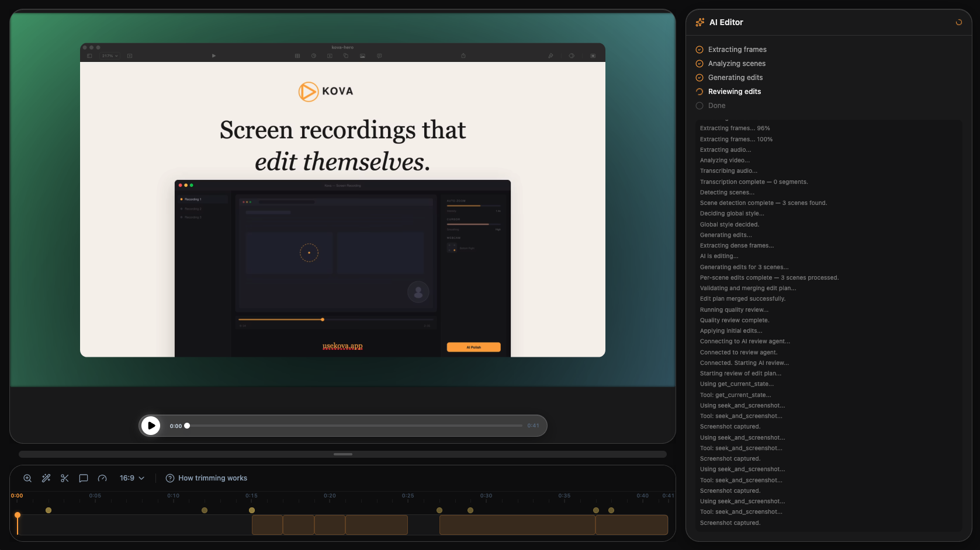Click log line 'Scene detection complete — 3 scenes found.'

pyautogui.click(x=763, y=203)
